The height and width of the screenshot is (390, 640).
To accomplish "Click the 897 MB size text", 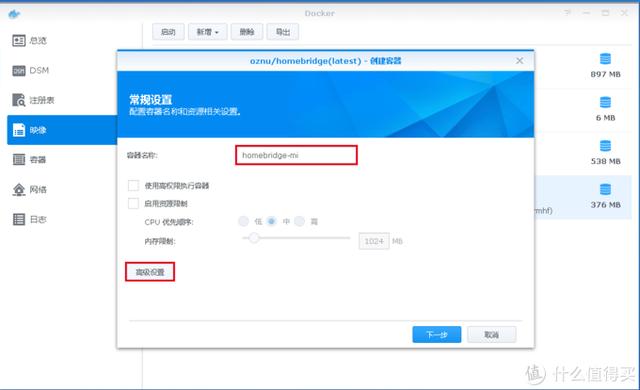I will 605,74.
